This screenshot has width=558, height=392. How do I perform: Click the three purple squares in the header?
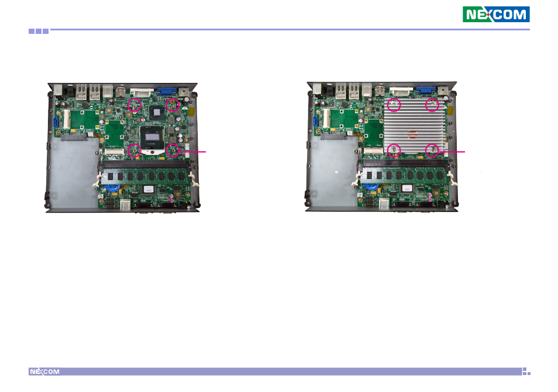point(39,30)
